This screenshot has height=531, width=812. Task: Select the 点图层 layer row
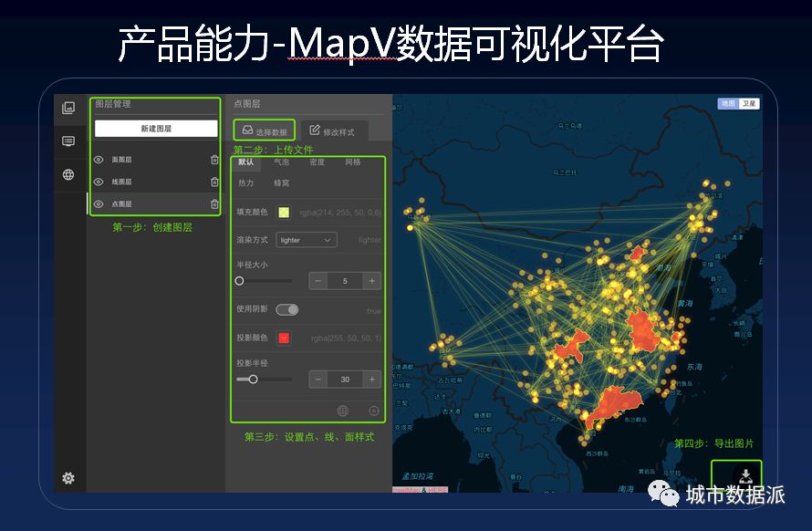point(155,204)
